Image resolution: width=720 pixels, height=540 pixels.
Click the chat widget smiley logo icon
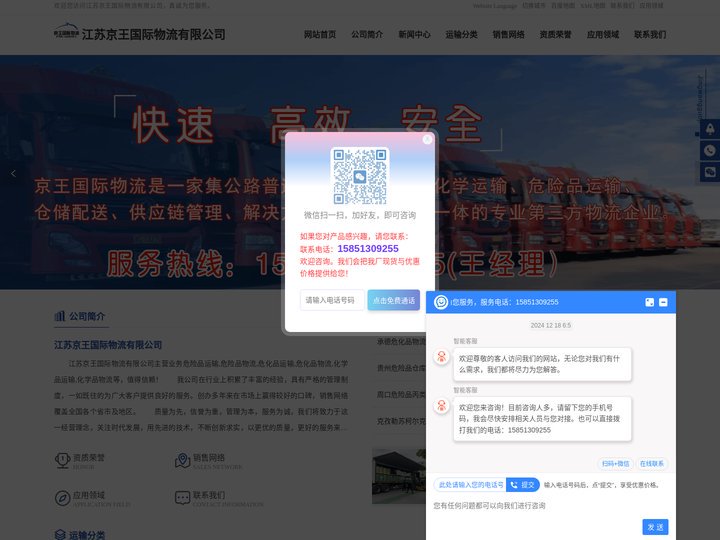pos(441,302)
